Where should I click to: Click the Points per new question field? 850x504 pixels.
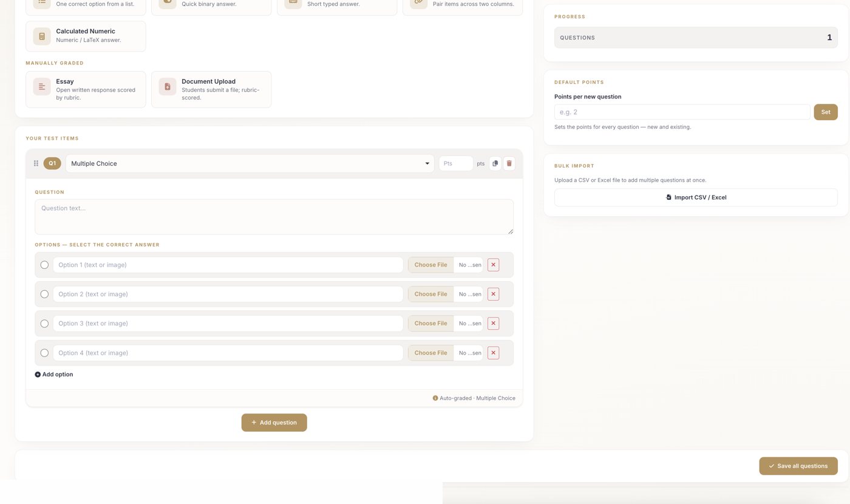pos(682,112)
